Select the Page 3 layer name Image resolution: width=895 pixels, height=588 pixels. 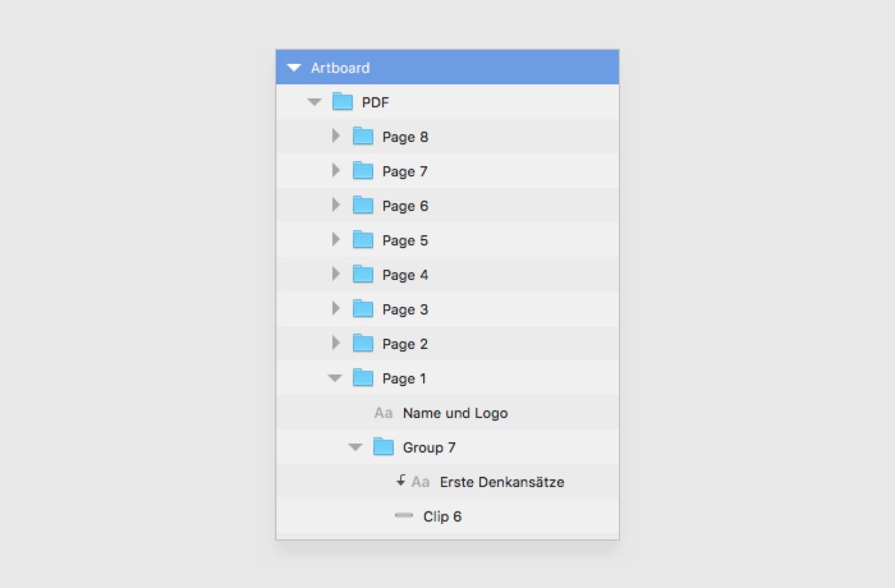pyautogui.click(x=405, y=309)
